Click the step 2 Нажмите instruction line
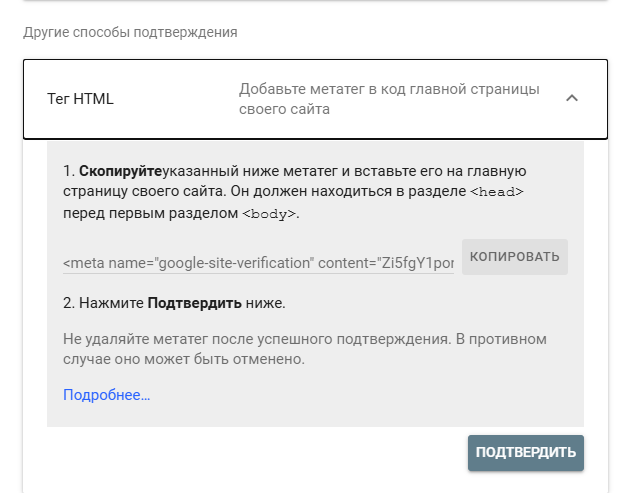The height and width of the screenshot is (493, 627). [x=174, y=303]
